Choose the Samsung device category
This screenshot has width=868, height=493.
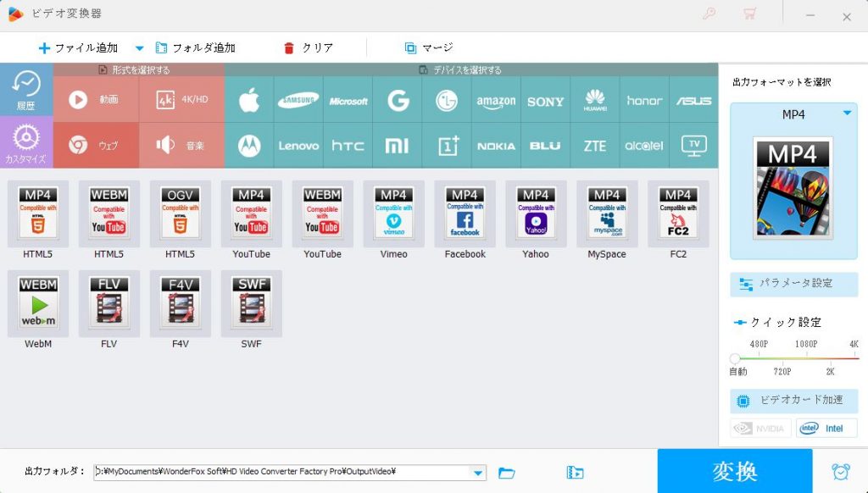298,101
